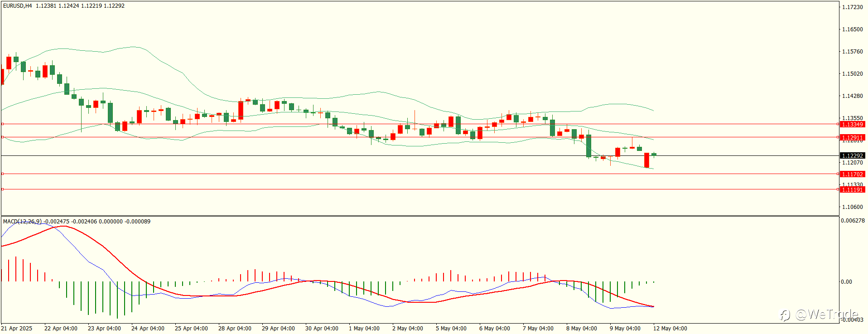Select the 1.11702 horizontal line label
Viewport: 868px width, 334px height.
[x=852, y=174]
